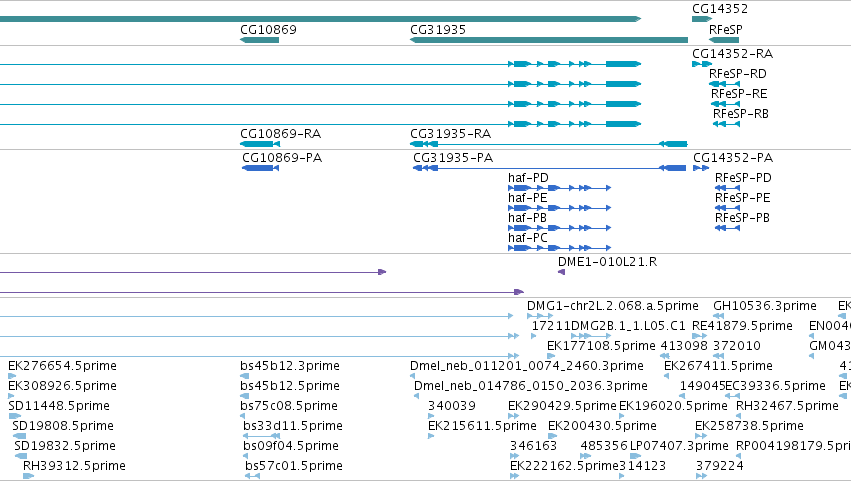Screen dimensions: 851x481
Task: Select the RH32467.5prime label
Action: pos(788,406)
